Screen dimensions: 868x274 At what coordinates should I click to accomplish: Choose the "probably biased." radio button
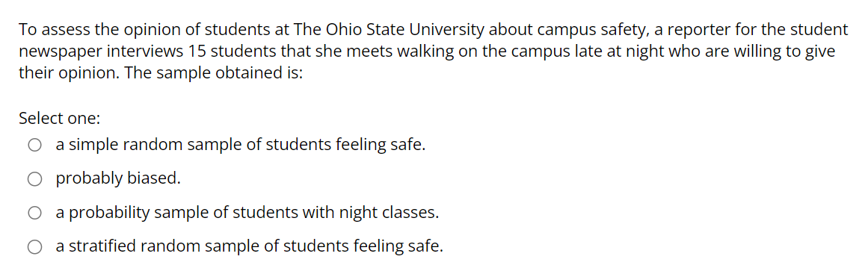(35, 179)
